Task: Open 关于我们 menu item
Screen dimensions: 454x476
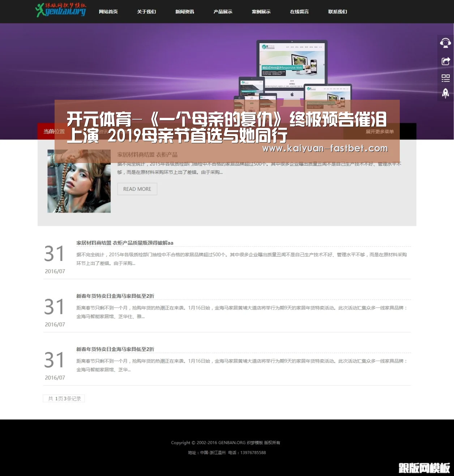Action: click(x=146, y=12)
